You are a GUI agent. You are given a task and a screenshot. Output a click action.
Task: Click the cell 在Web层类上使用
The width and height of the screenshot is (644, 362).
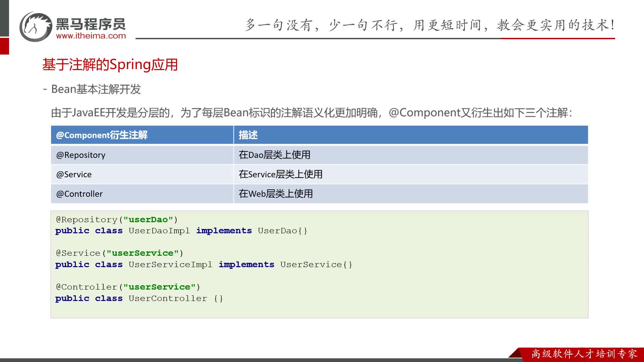click(411, 194)
